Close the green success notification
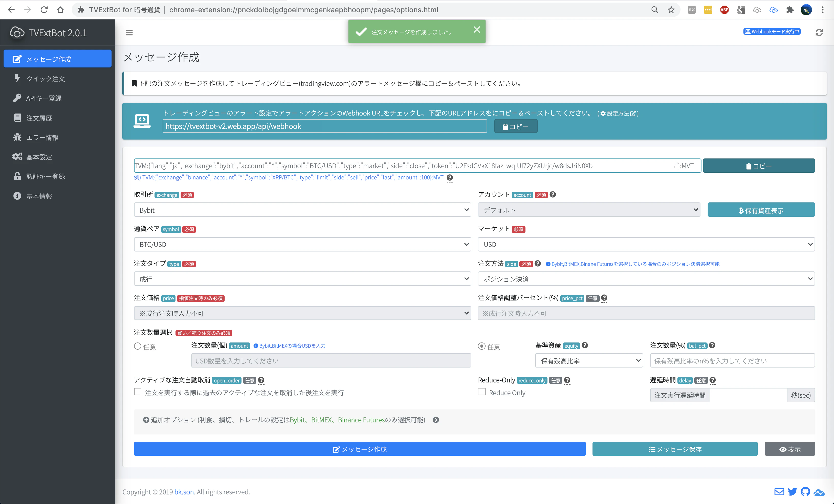 coord(477,30)
